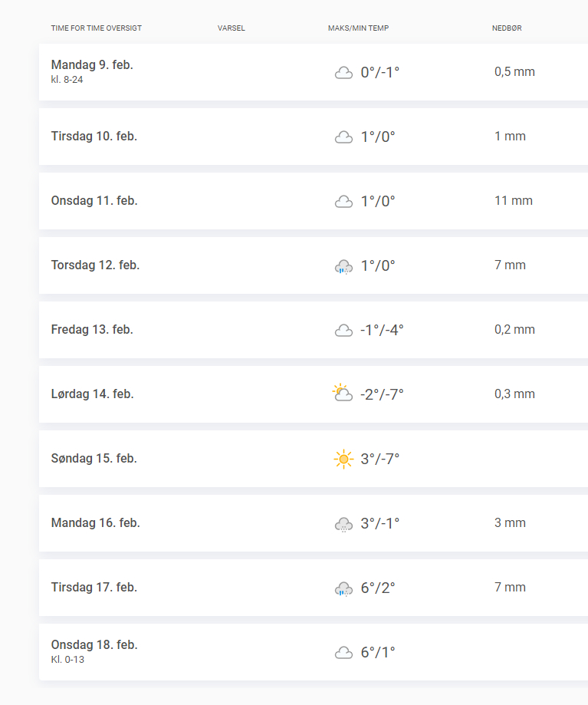Click the kl. 8-24 time range text
The height and width of the screenshot is (705, 588).
[67, 80]
